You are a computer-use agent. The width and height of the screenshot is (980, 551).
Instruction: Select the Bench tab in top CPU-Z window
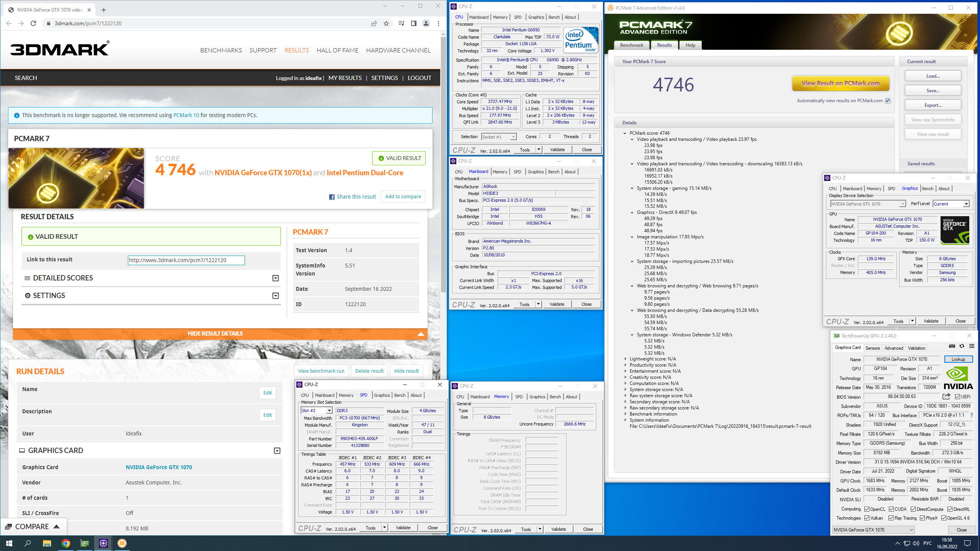554,17
